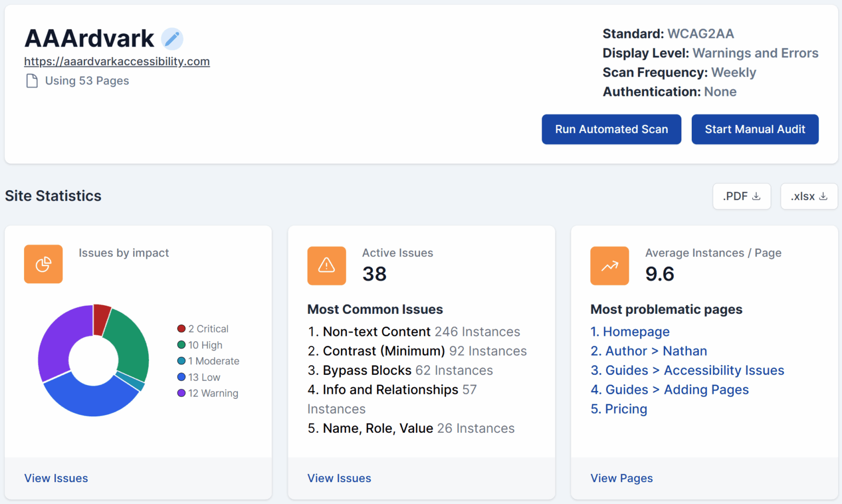842x504 pixels.
Task: Click View Issues under Active Issues card
Action: coord(339,478)
